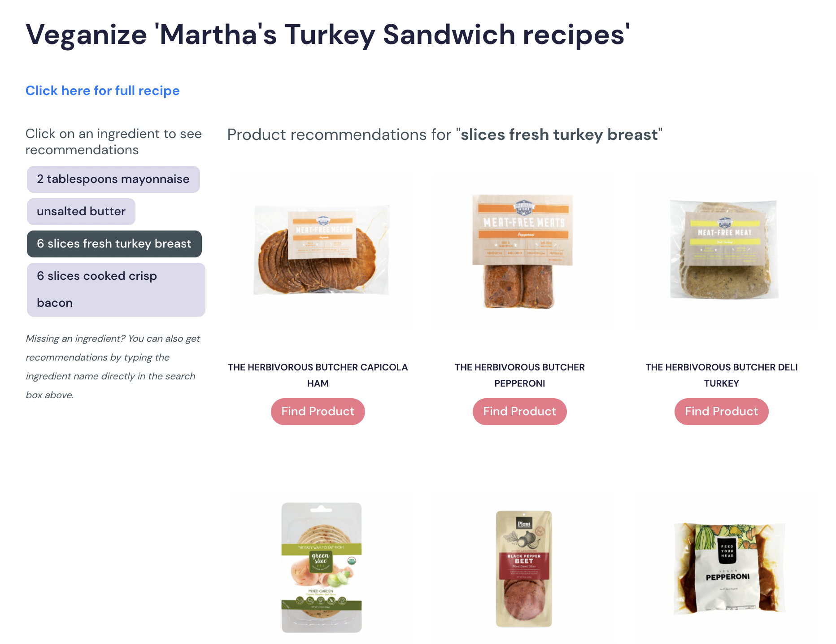Select the '6 slices fresh turkey breast' ingredient
The image size is (836, 644).
tap(114, 244)
